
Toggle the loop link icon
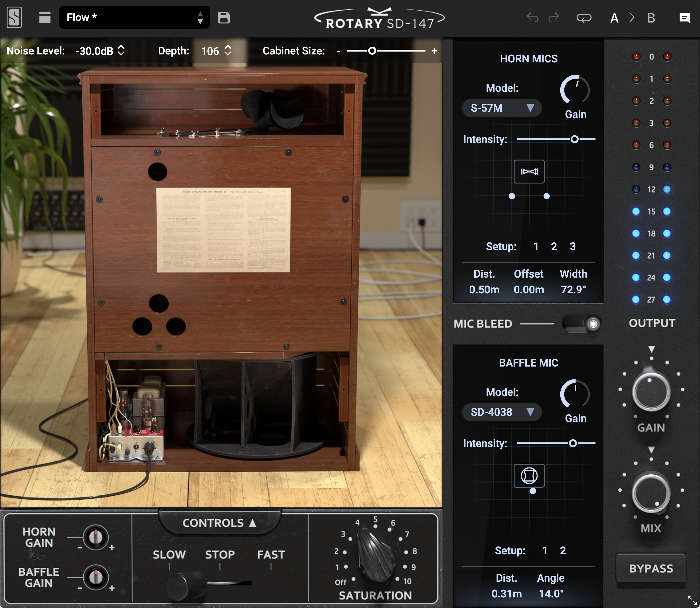pyautogui.click(x=584, y=18)
